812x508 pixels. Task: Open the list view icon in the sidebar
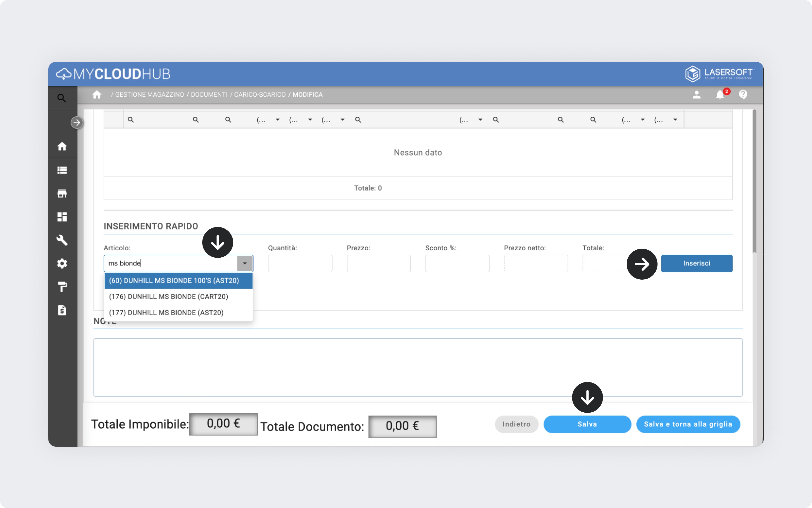[62, 170]
